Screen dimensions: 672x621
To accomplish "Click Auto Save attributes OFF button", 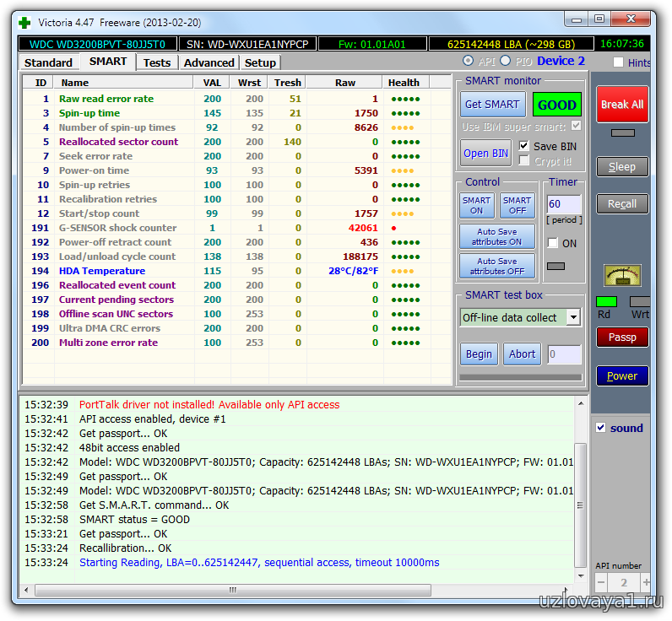I will pyautogui.click(x=497, y=267).
